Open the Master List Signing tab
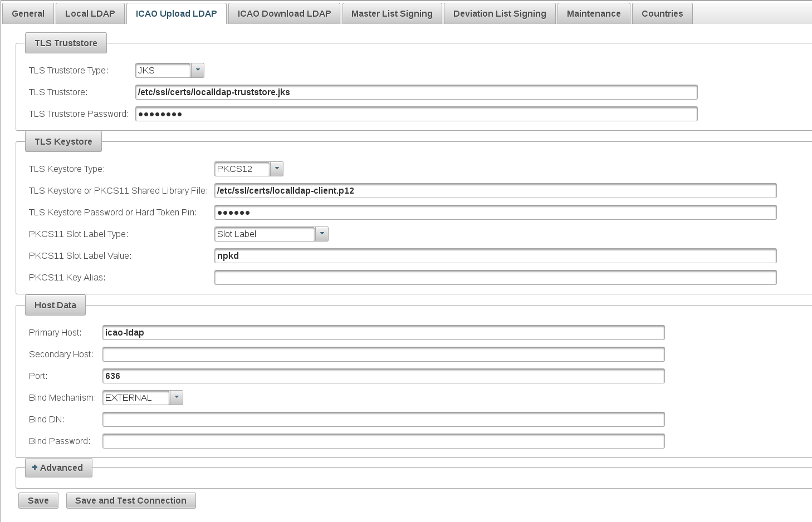Viewport: 812px width, 522px height. [x=392, y=13]
